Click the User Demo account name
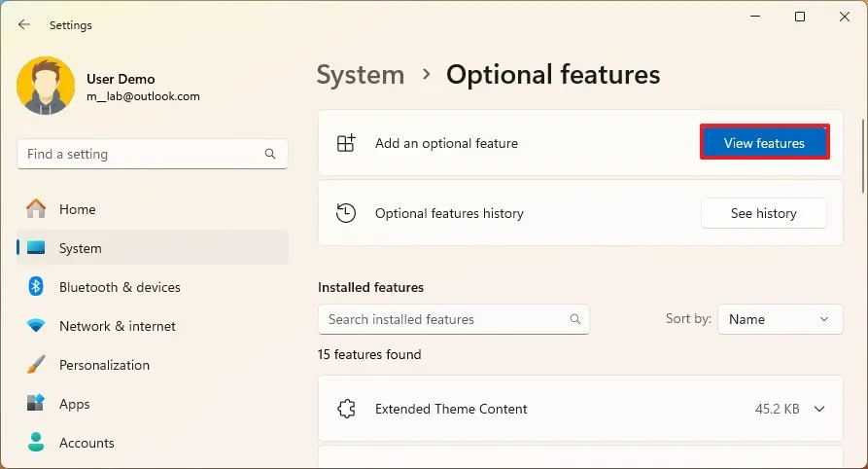This screenshot has width=868, height=469. pyautogui.click(x=121, y=79)
